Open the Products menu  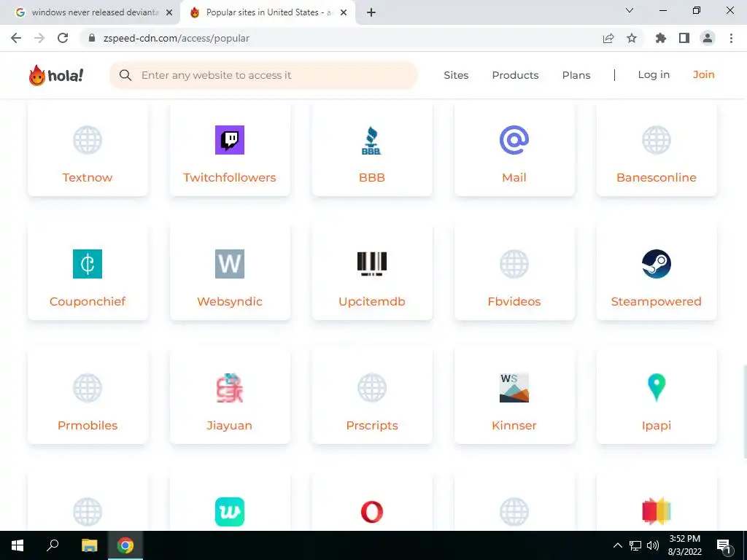tap(515, 75)
